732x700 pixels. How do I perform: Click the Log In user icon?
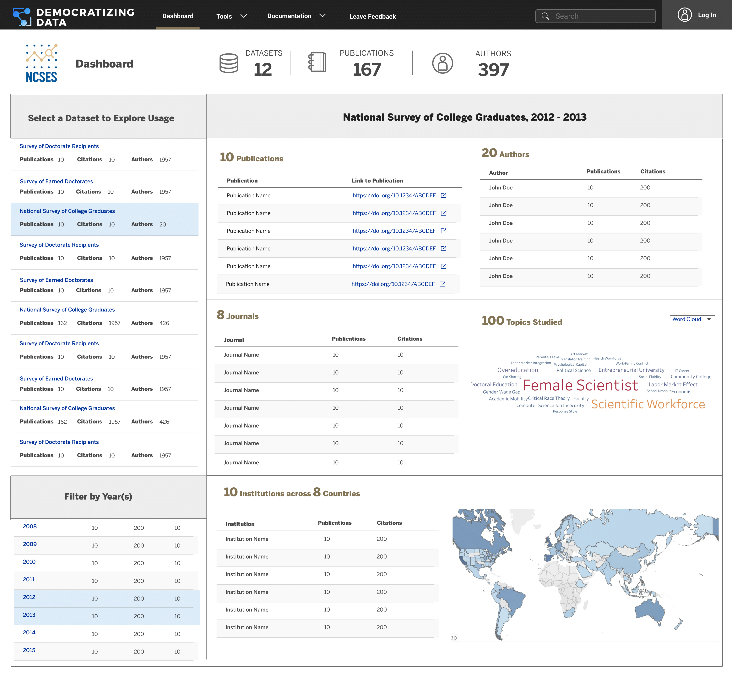coord(684,15)
